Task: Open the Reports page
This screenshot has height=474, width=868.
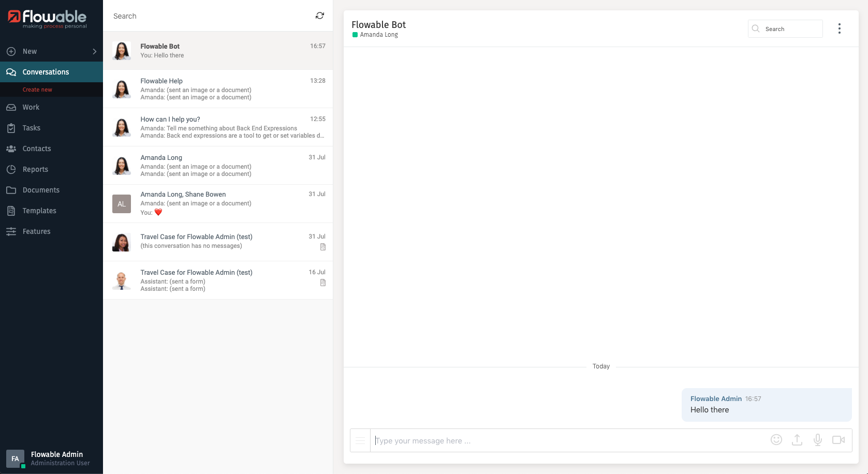Action: click(x=35, y=169)
